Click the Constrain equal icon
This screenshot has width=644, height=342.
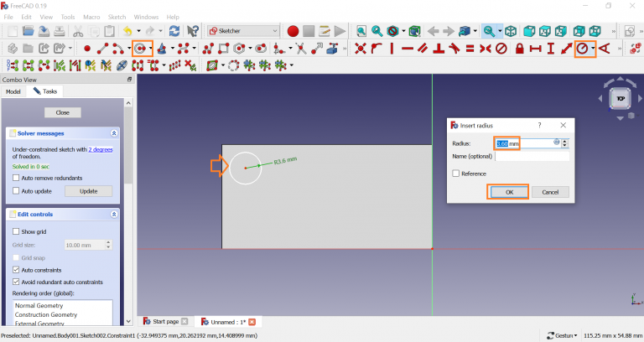click(470, 49)
